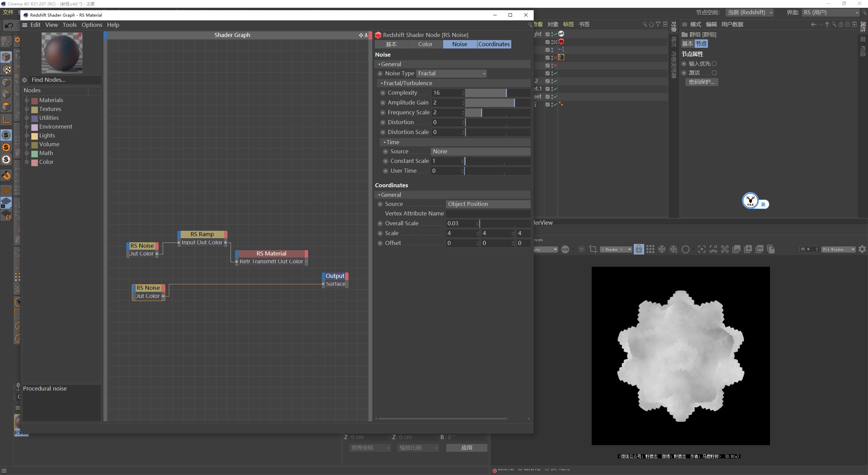Screen dimensions: 868x475
Task: Click the red Redshift material tag icon
Action: tap(561, 41)
